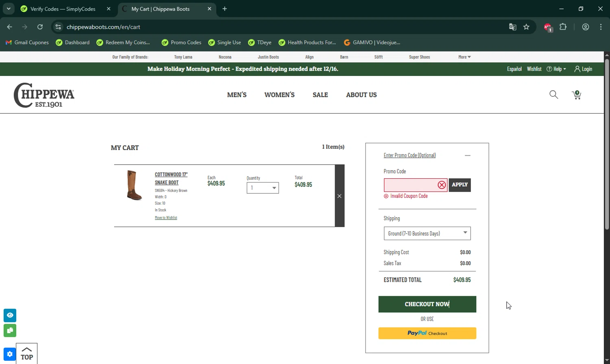This screenshot has height=364, width=610.
Task: Bookmark this page with the star icon
Action: [526, 27]
